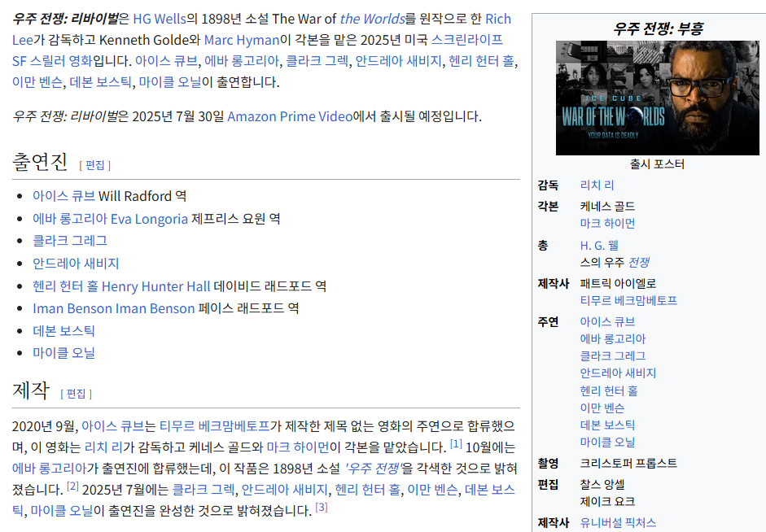
Task: Follow the 유니버설 픽처스 link in infobox
Action: click(618, 523)
